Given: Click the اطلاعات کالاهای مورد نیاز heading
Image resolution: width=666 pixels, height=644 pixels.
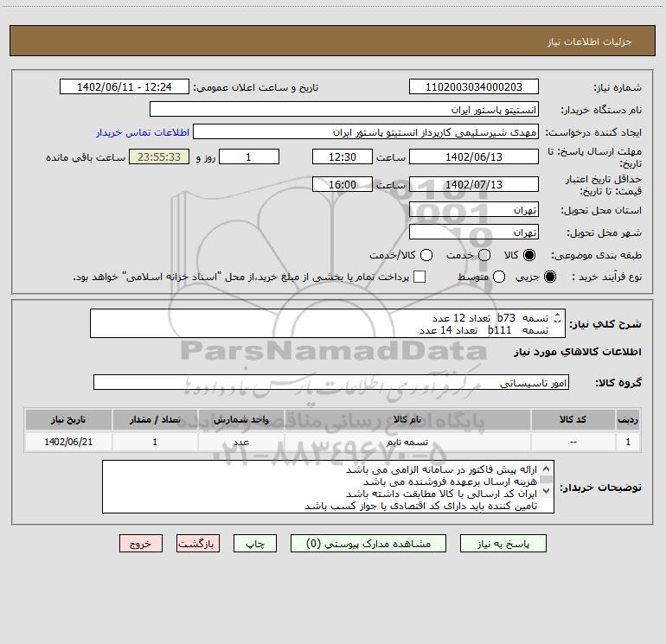Looking at the screenshot, I should pyautogui.click(x=578, y=352).
